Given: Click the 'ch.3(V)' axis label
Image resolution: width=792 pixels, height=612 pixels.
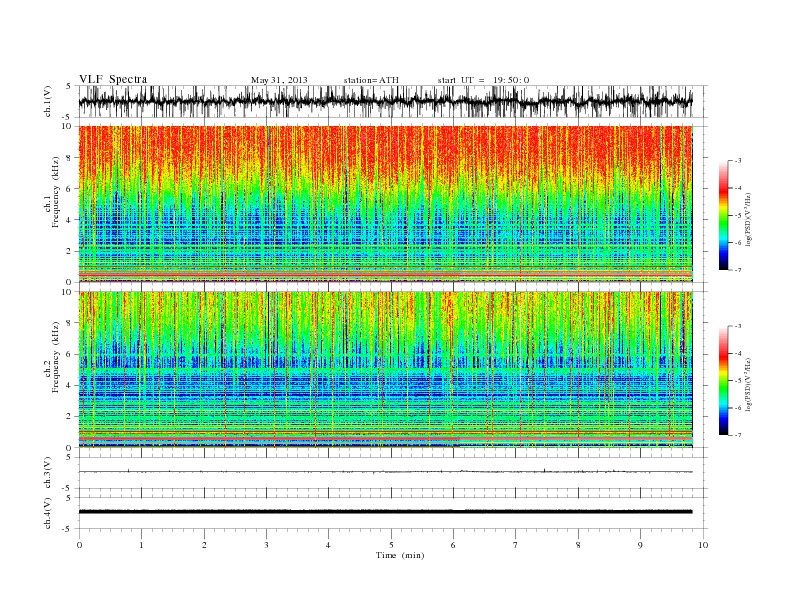Looking at the screenshot, I should [x=47, y=473].
